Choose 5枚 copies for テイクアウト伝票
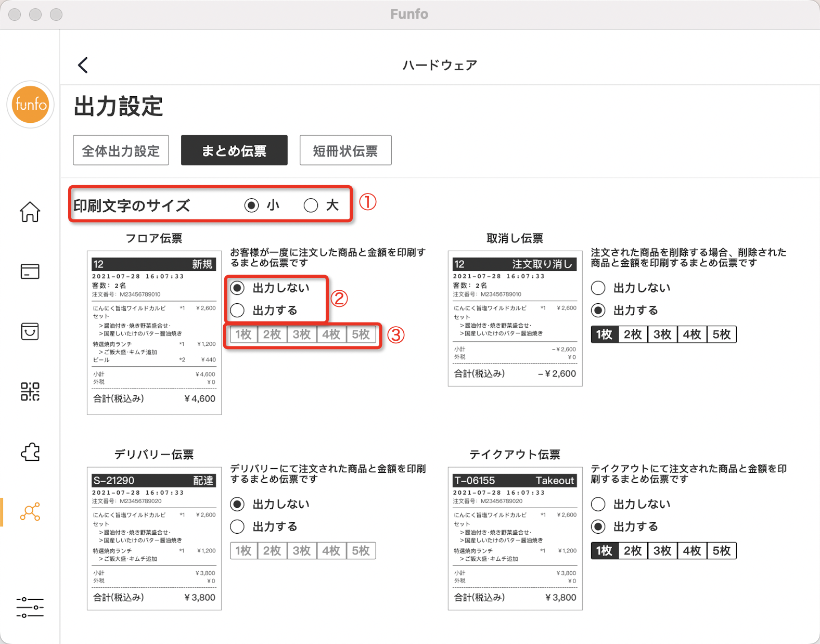This screenshot has width=820, height=644. click(x=722, y=550)
